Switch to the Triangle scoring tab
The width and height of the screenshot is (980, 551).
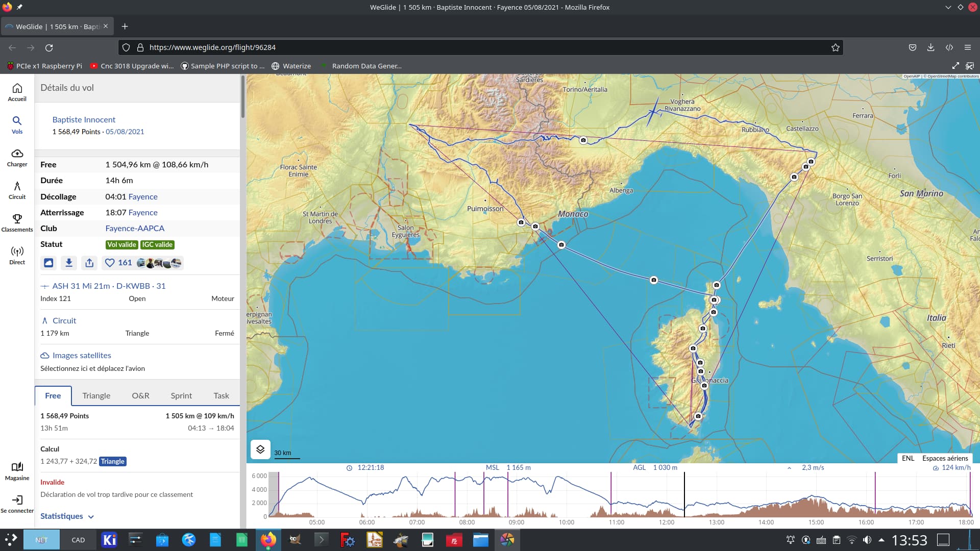pos(96,395)
